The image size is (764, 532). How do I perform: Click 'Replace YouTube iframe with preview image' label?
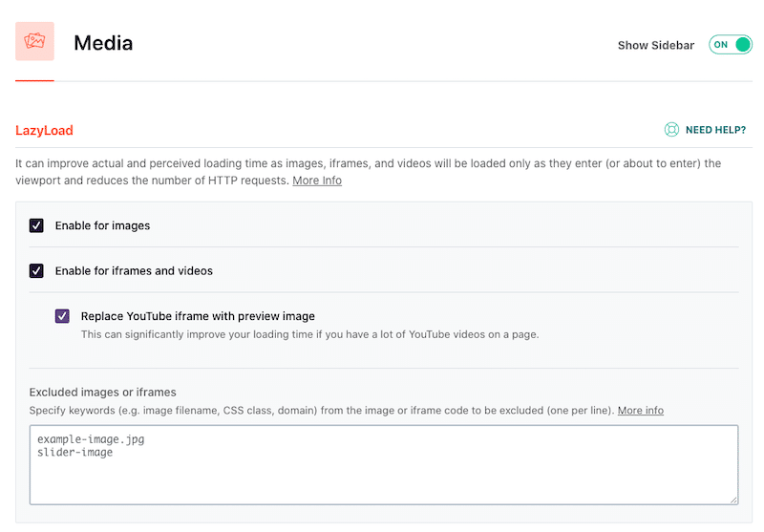198,316
